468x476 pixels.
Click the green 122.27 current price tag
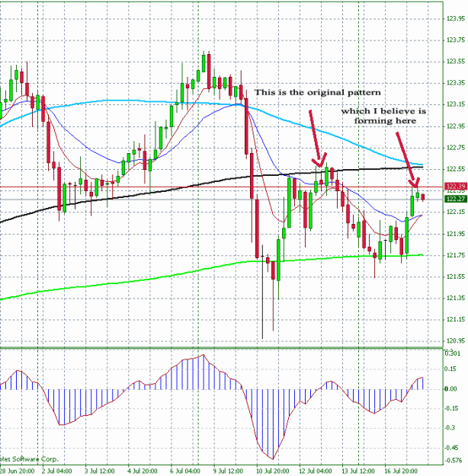[x=456, y=199]
